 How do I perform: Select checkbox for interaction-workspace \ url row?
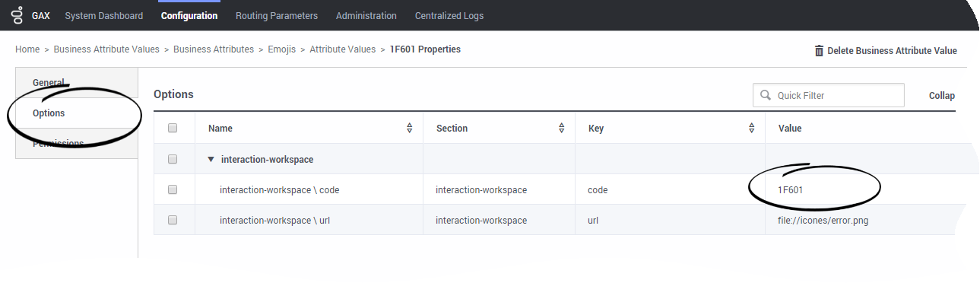173,220
